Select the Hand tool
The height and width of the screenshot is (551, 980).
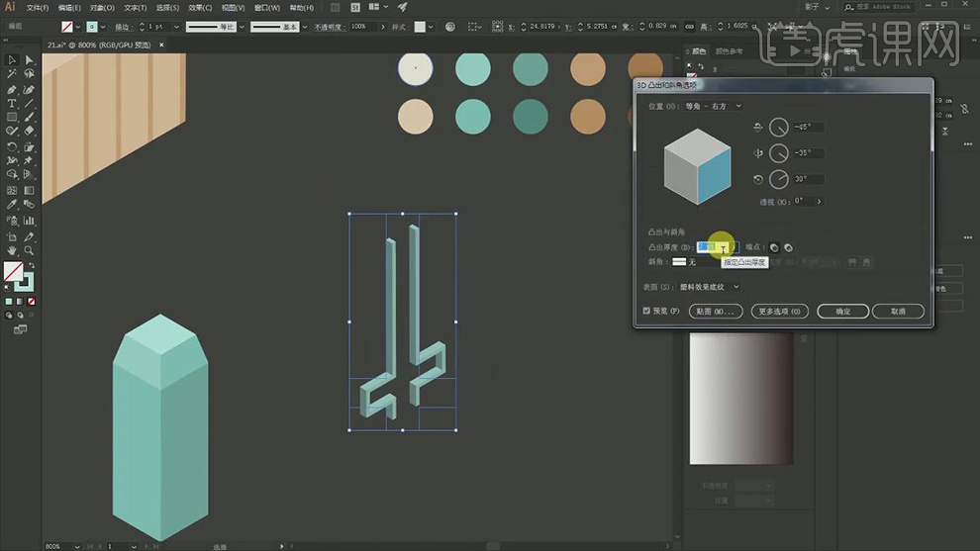point(12,251)
